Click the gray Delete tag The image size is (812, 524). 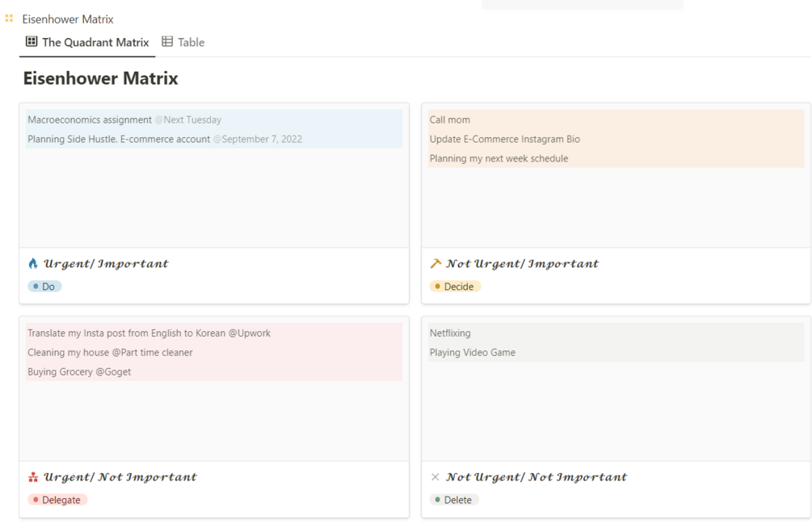tap(454, 500)
